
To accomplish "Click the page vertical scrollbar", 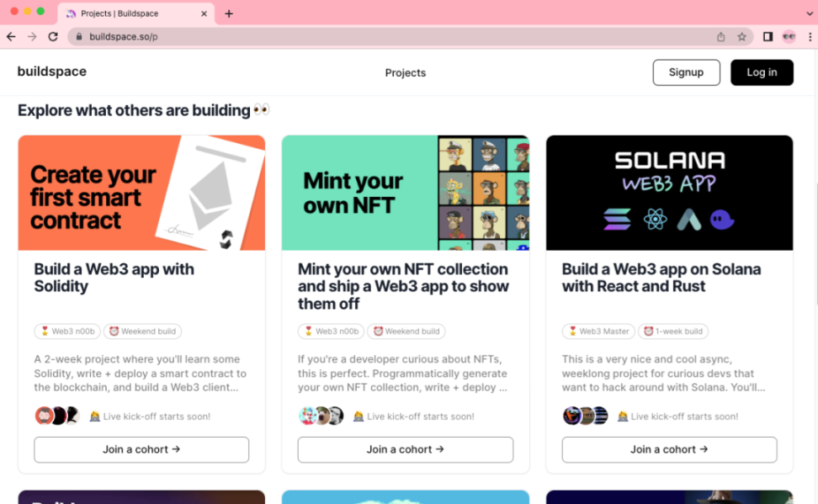I will [x=816, y=242].
